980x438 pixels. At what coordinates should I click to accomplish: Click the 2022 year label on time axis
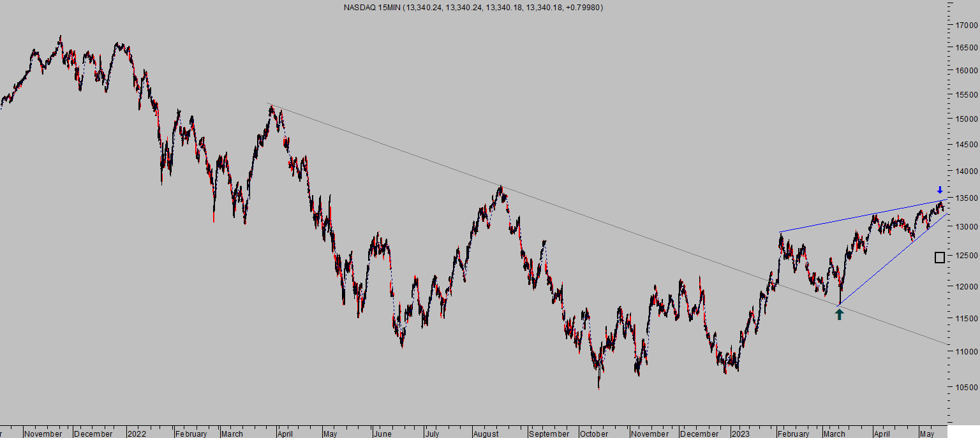click(137, 434)
